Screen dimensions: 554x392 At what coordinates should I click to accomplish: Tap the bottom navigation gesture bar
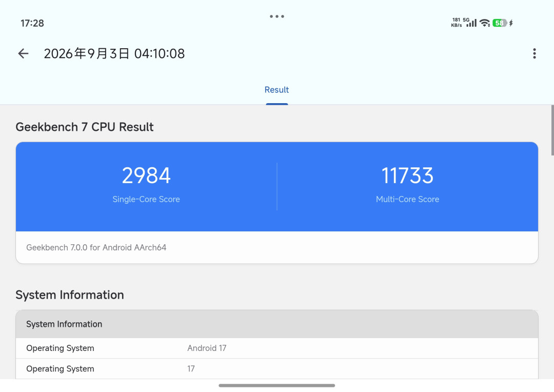pos(276,385)
